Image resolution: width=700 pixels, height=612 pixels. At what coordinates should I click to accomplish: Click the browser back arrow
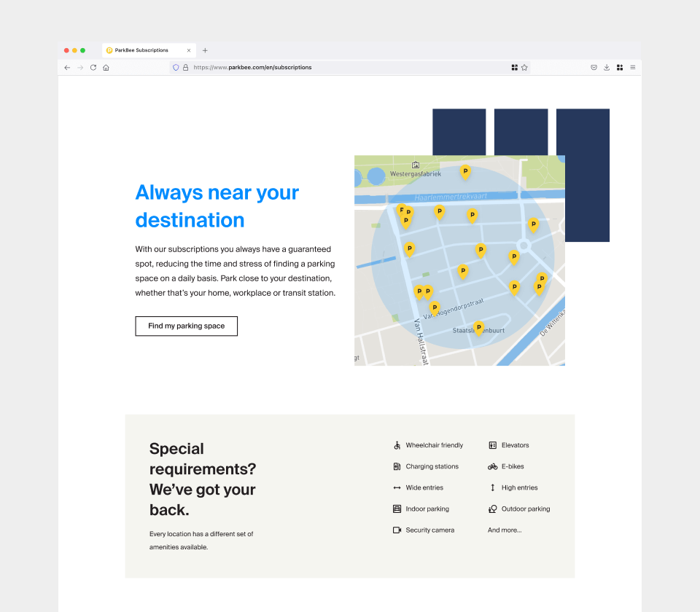pyautogui.click(x=67, y=67)
